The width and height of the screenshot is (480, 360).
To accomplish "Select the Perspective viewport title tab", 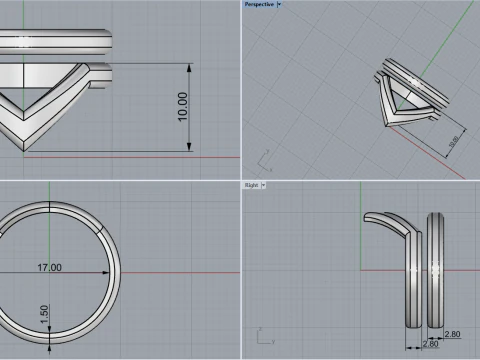I will 259,4.
